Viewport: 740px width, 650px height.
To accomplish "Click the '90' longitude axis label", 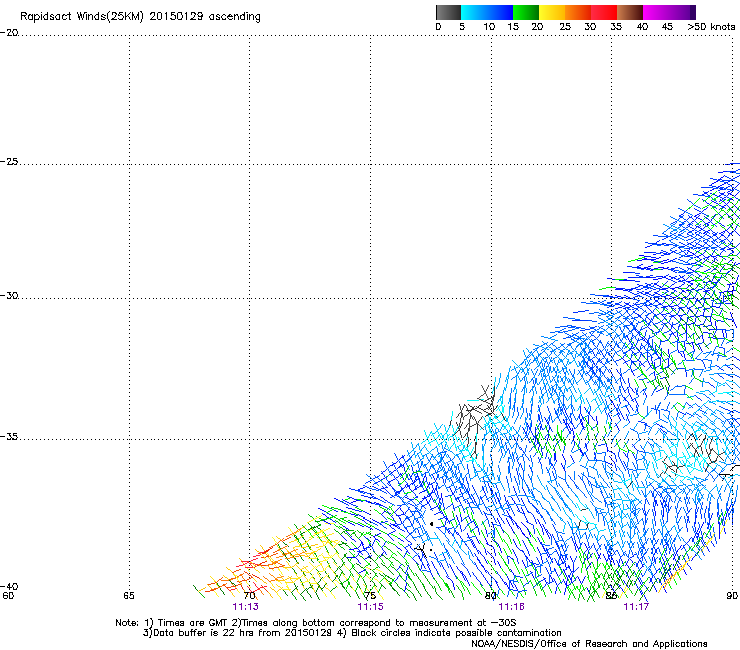I will [x=732, y=595].
